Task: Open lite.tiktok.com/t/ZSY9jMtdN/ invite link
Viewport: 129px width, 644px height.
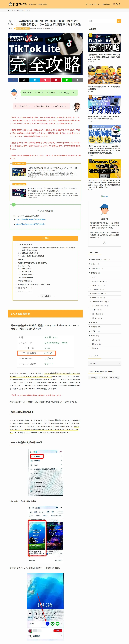Action: point(30,224)
